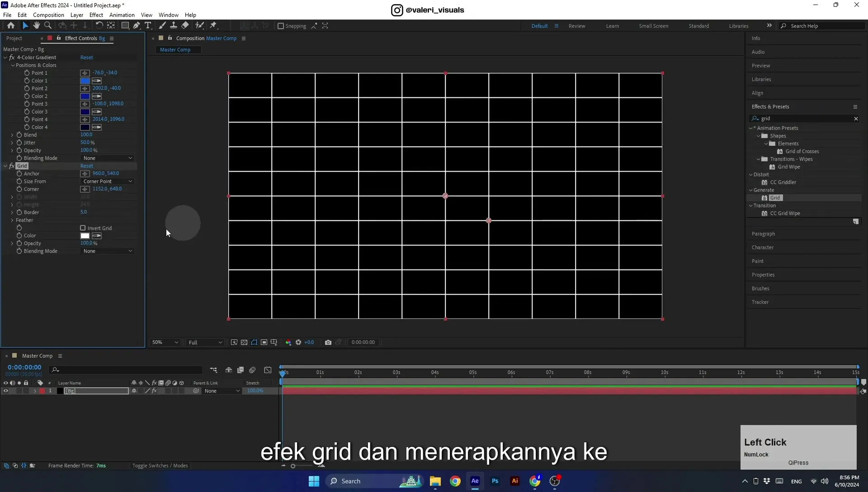Enable the Invert Grid checkbox
The height and width of the screenshot is (492, 868).
click(83, 228)
